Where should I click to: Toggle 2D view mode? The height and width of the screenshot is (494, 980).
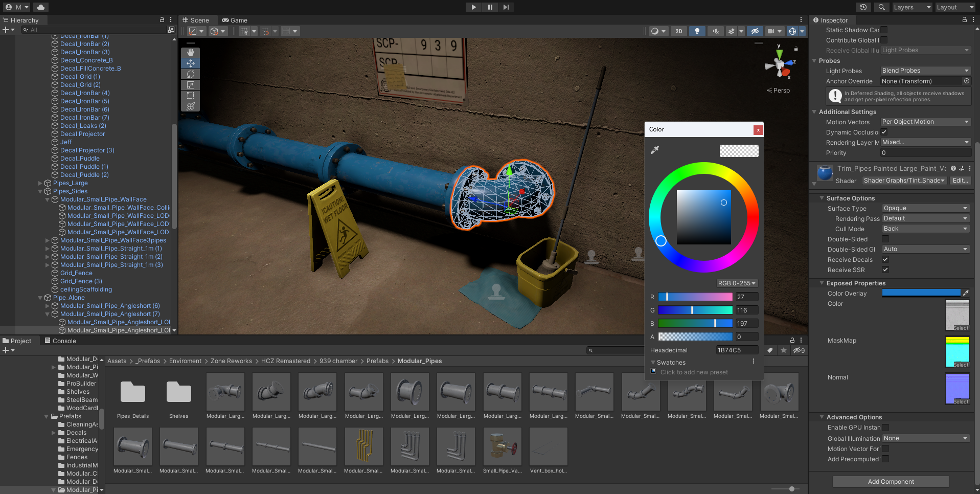coord(678,31)
